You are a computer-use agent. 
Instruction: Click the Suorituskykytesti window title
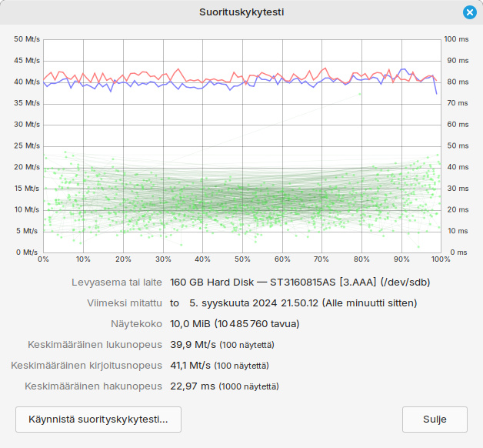241,12
